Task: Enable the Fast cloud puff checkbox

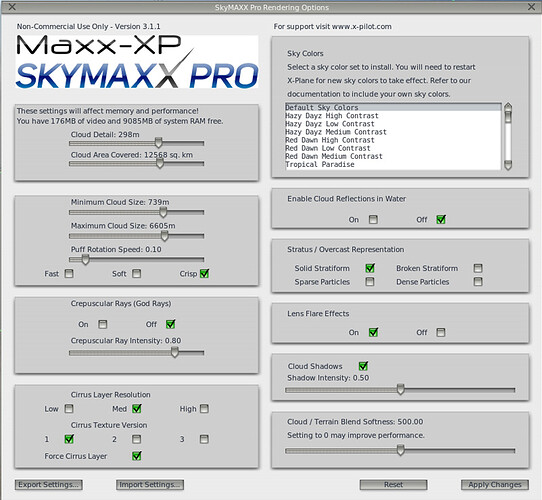Action: (69, 274)
